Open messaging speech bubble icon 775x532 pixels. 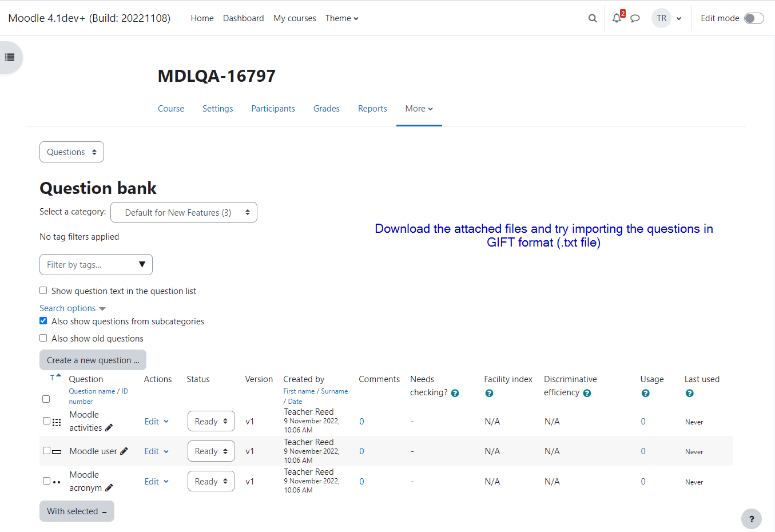tap(635, 18)
